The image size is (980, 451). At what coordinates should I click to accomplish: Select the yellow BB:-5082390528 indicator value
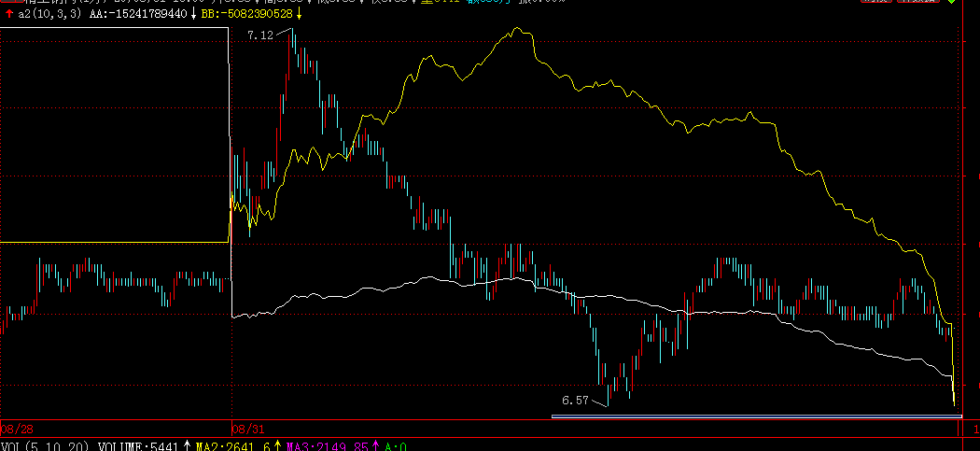point(247,14)
